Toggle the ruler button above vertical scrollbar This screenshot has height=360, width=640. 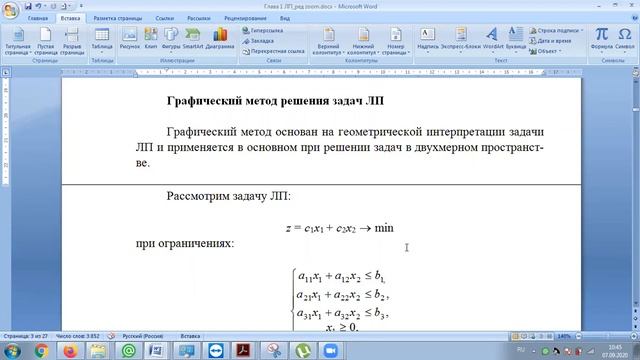tap(636, 73)
